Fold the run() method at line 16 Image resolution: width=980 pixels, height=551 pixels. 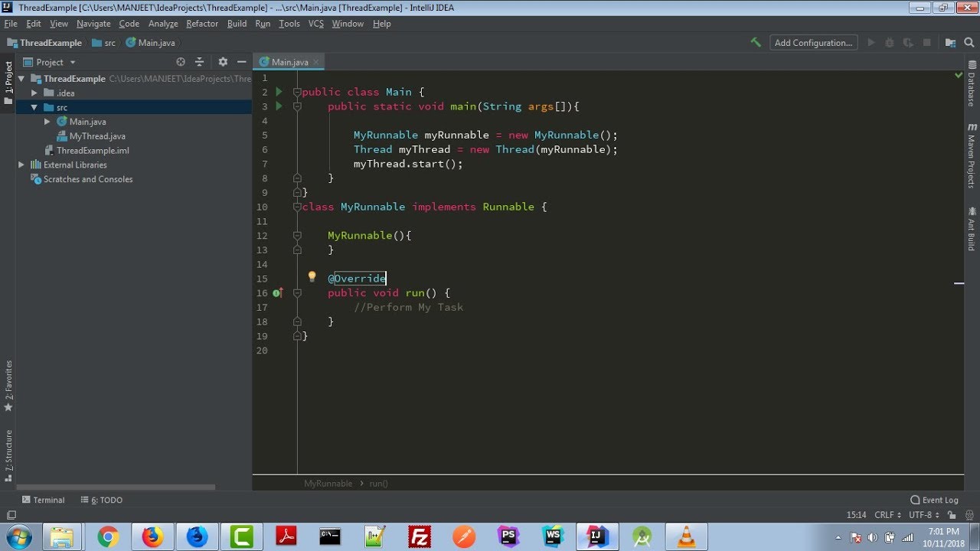point(297,293)
